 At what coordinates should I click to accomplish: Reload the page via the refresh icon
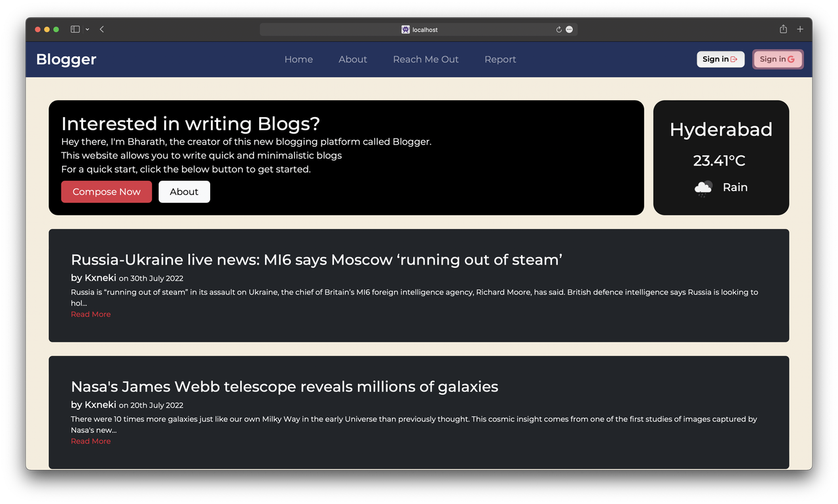[558, 29]
